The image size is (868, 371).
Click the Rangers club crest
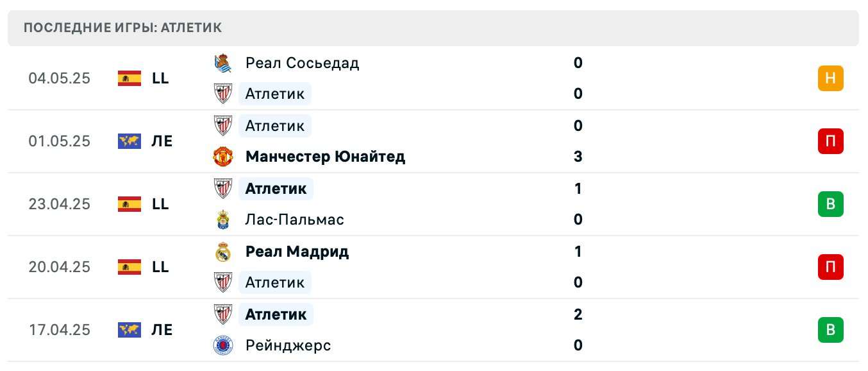(222, 345)
